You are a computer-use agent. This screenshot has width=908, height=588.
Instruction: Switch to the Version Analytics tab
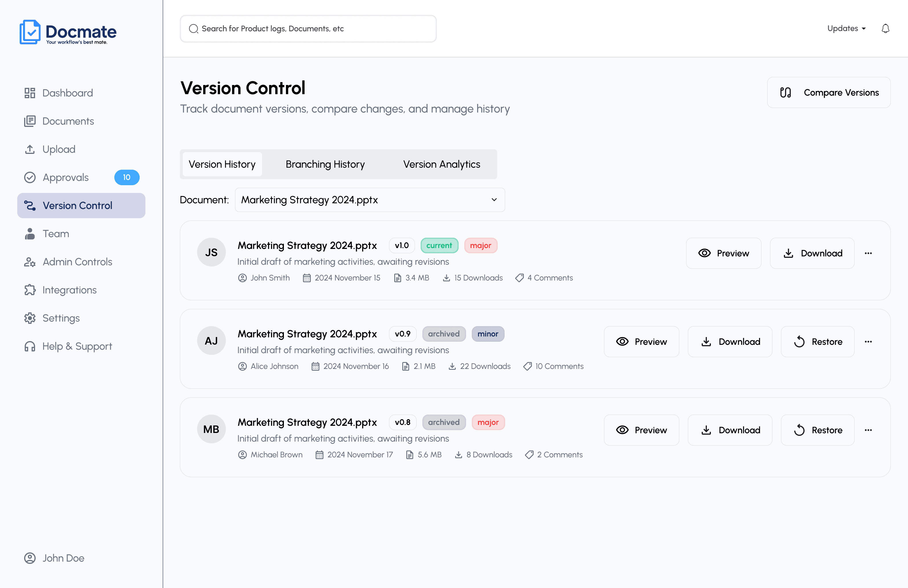(441, 164)
